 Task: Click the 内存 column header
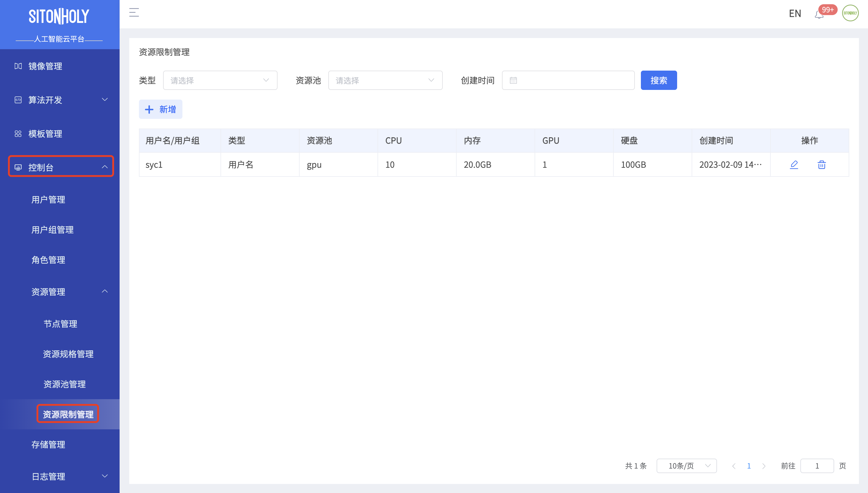tap(496, 141)
